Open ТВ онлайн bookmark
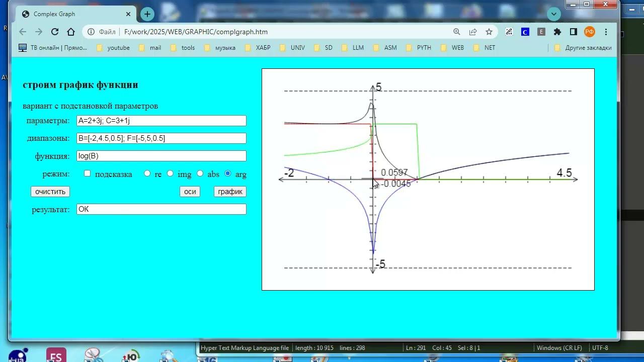The image size is (644, 362). pos(53,48)
